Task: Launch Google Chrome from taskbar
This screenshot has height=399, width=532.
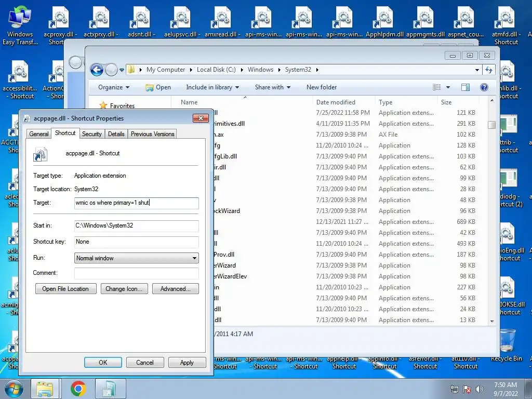Action: coord(78,389)
